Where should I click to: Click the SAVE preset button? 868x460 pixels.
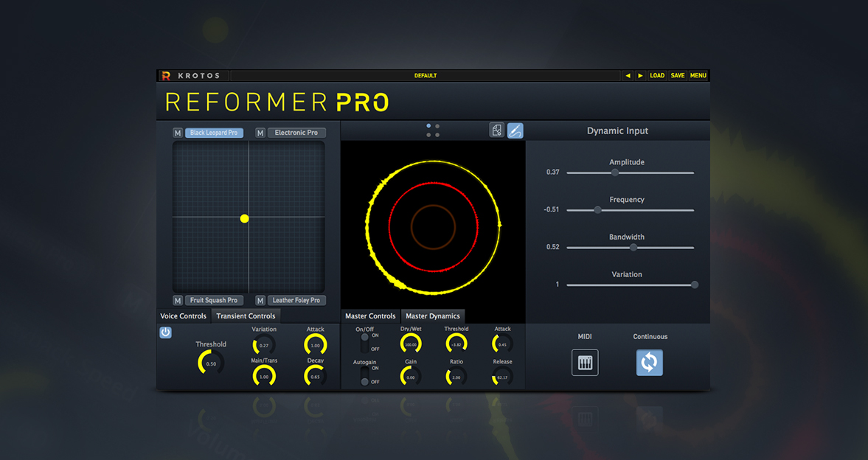coord(678,76)
